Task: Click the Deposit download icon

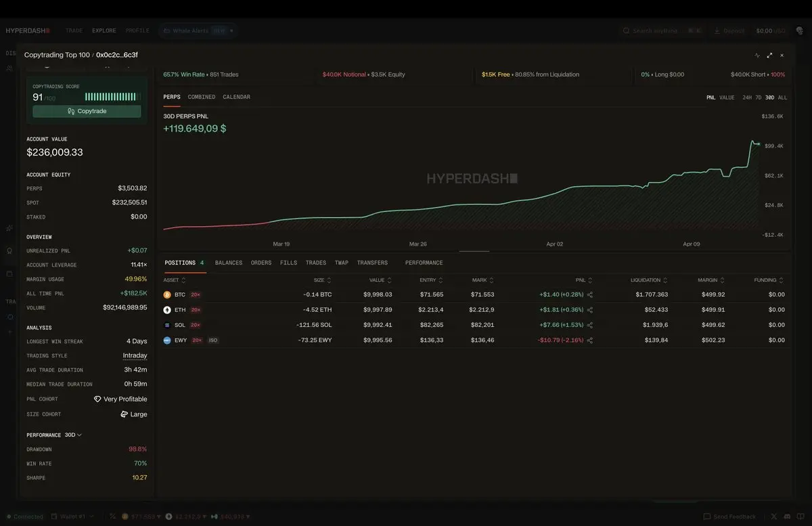Action: tap(717, 30)
